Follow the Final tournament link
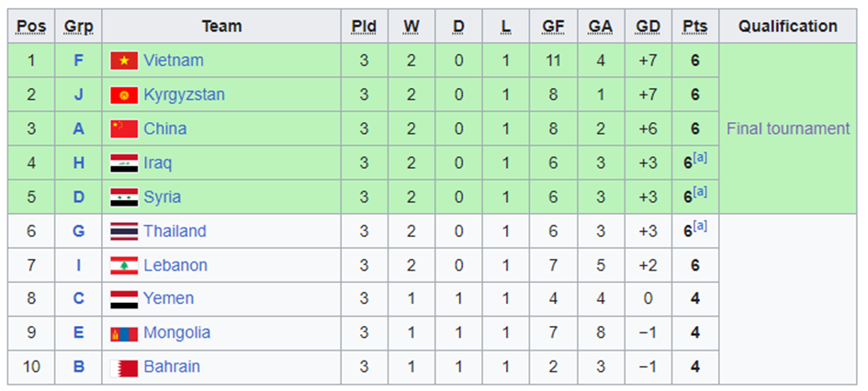 tap(788, 128)
